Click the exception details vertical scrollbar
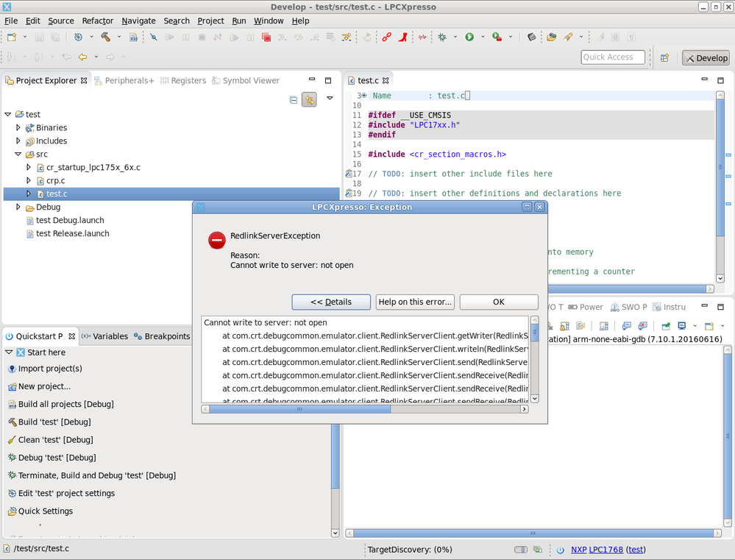Screen dimensions: 735x560 coord(534,359)
